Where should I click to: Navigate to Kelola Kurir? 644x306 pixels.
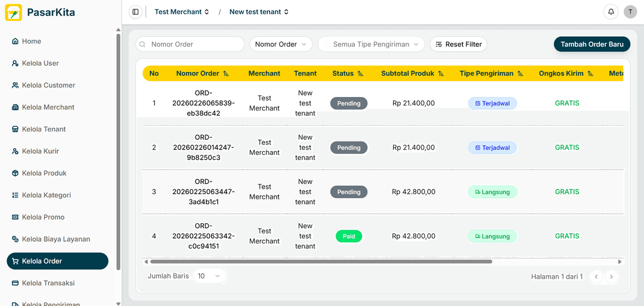click(57, 151)
